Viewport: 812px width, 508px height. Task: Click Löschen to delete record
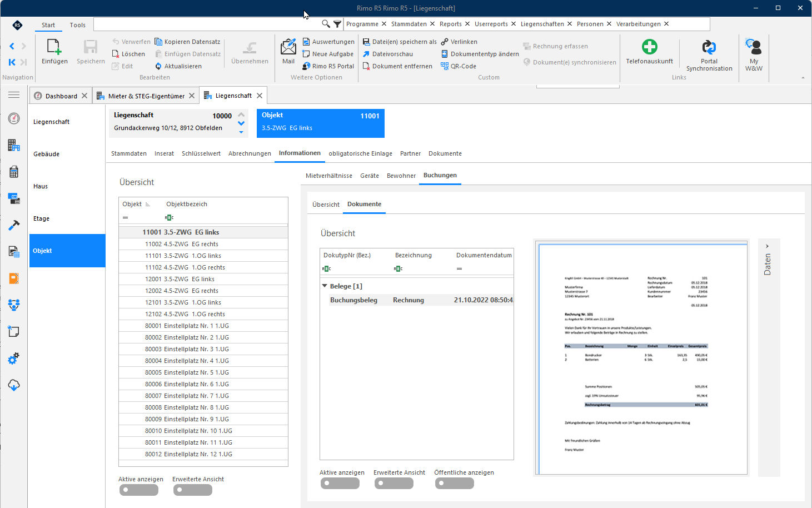128,54
